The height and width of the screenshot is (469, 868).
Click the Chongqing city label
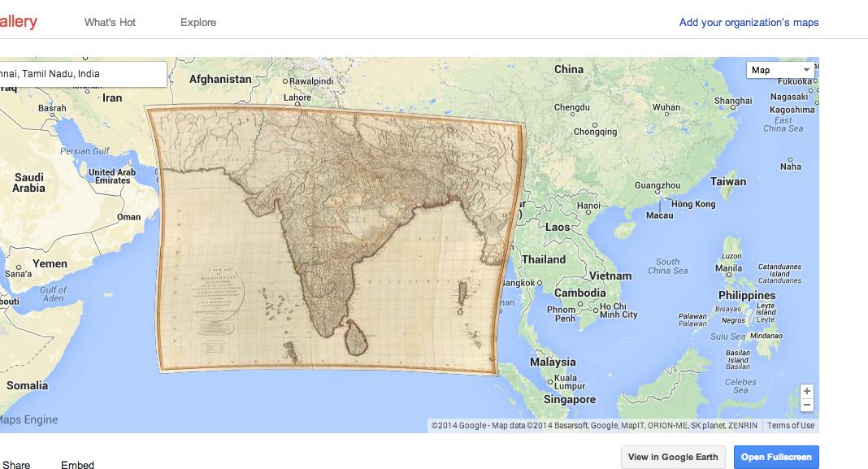(595, 132)
